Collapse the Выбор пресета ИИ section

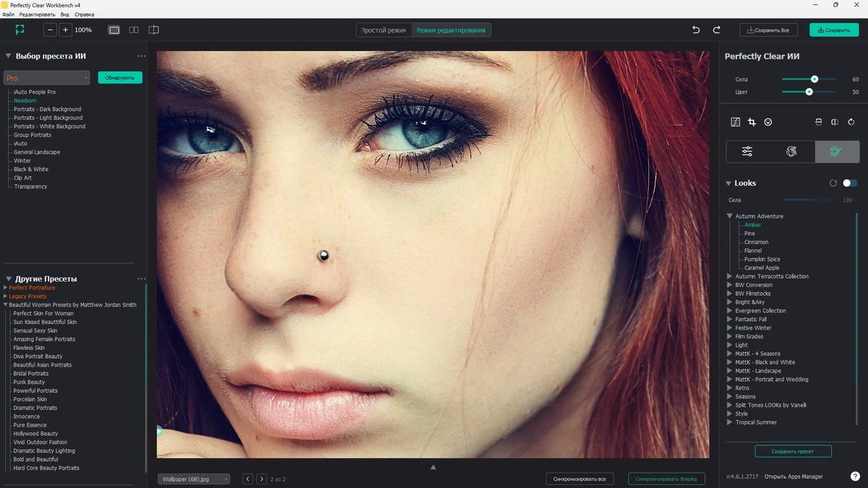point(9,56)
